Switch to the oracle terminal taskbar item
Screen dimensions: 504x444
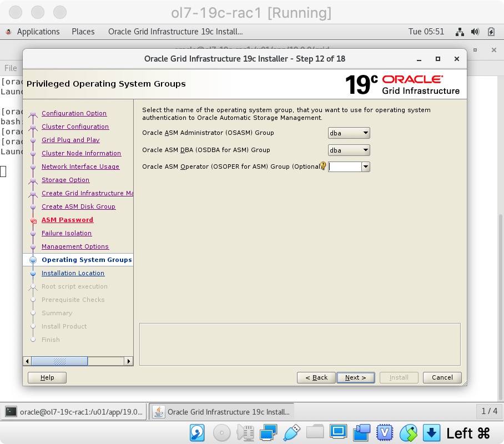coord(74,412)
